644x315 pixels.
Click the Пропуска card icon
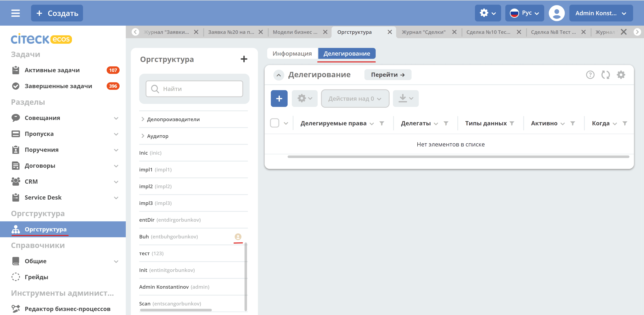[15, 134]
